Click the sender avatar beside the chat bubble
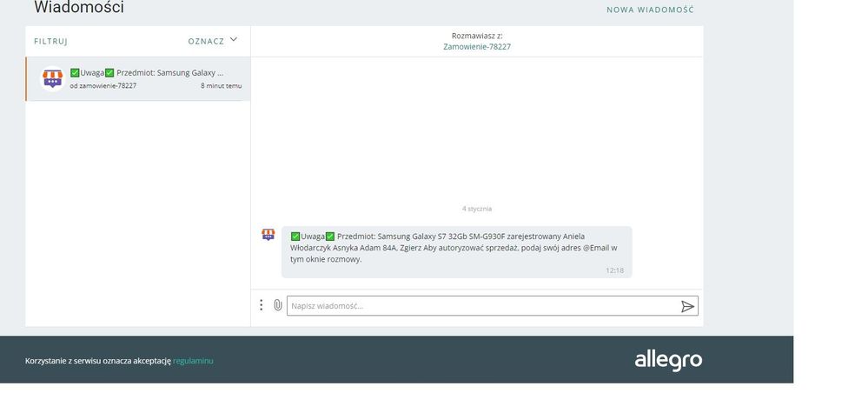868x400 pixels. coord(268,235)
